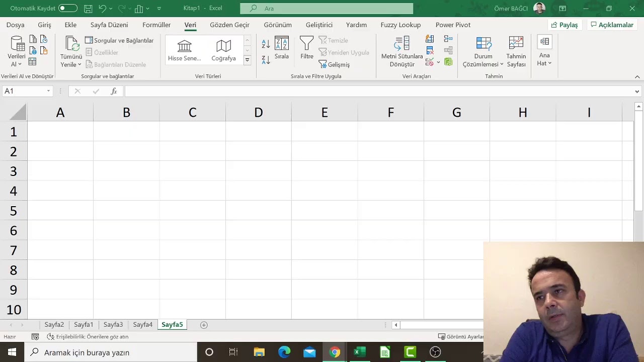Open Ribbon Display Options icon
The image size is (644, 362).
point(562,9)
